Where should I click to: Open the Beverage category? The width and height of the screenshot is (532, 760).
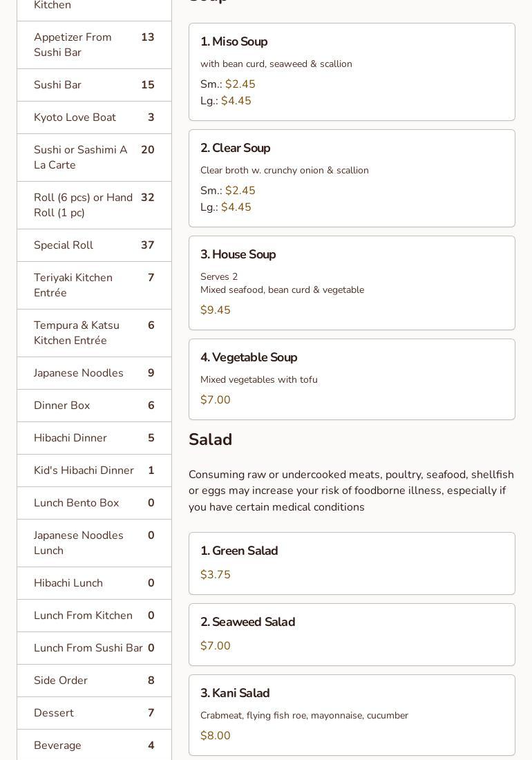click(94, 745)
